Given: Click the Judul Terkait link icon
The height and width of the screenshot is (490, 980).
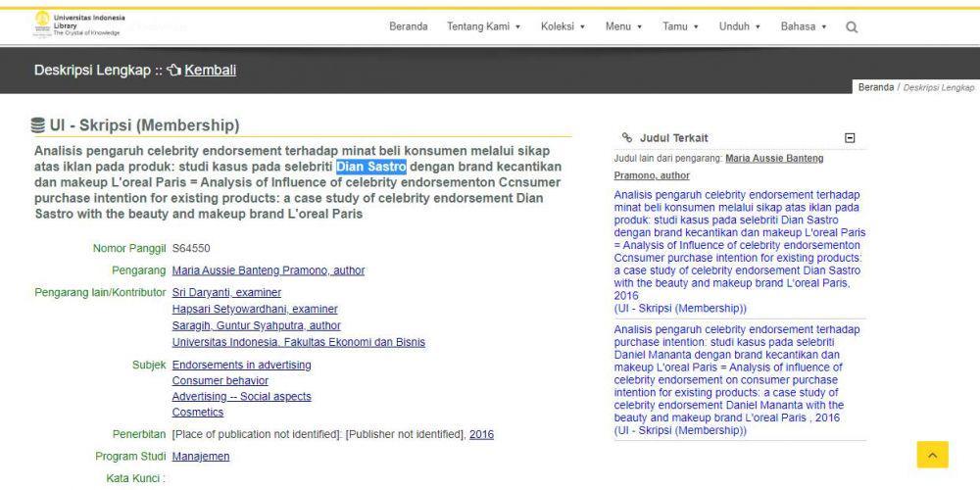Looking at the screenshot, I should pyautogui.click(x=627, y=138).
